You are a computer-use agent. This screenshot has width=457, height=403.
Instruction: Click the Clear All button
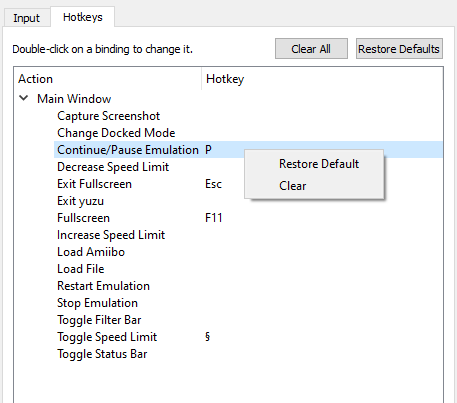pos(311,49)
